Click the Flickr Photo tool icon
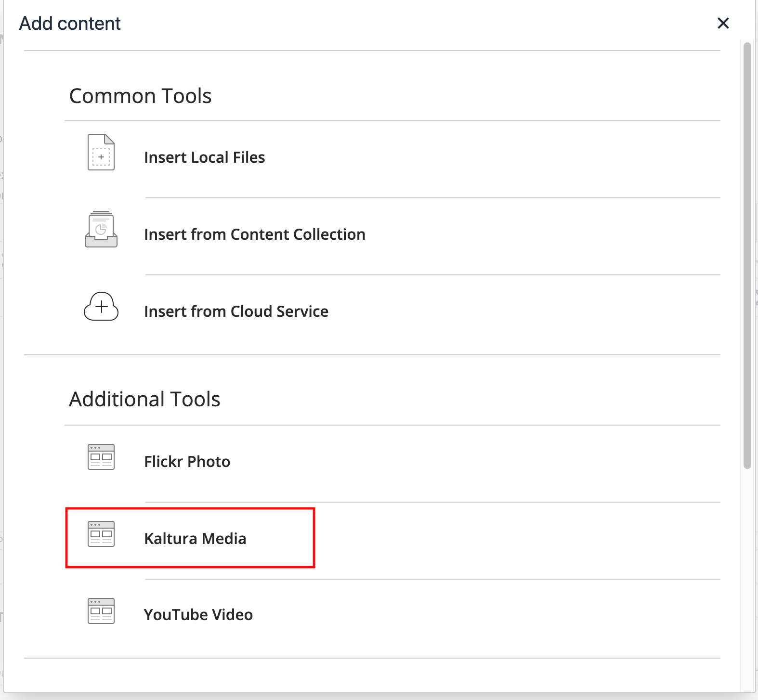Image resolution: width=758 pixels, height=700 pixels. click(101, 457)
